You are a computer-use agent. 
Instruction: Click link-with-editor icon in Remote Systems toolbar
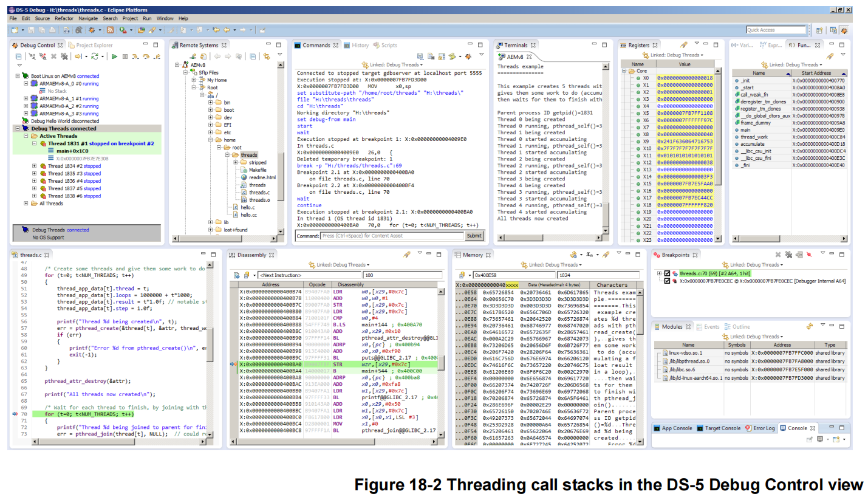(x=267, y=57)
